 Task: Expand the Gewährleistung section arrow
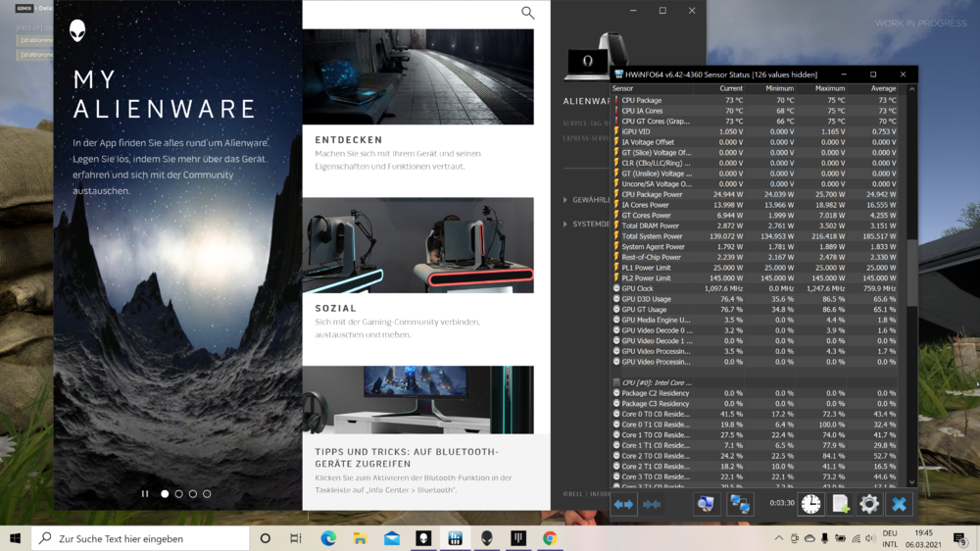(x=565, y=200)
